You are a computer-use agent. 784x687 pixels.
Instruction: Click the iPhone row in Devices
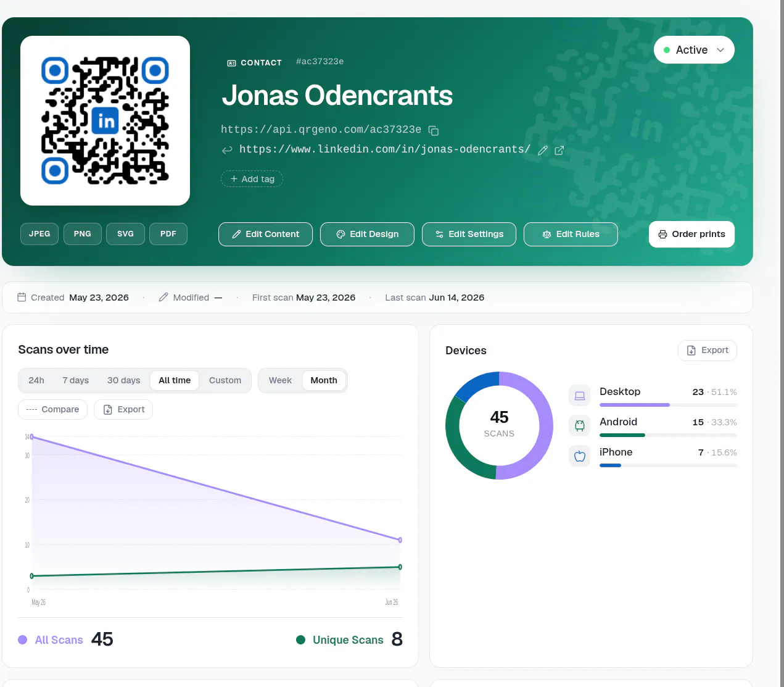point(653,456)
